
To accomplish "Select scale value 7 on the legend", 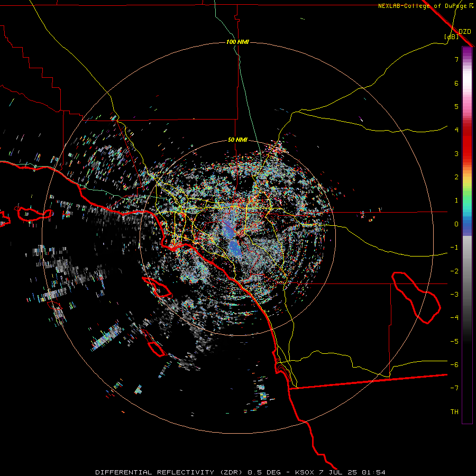I will click(456, 59).
